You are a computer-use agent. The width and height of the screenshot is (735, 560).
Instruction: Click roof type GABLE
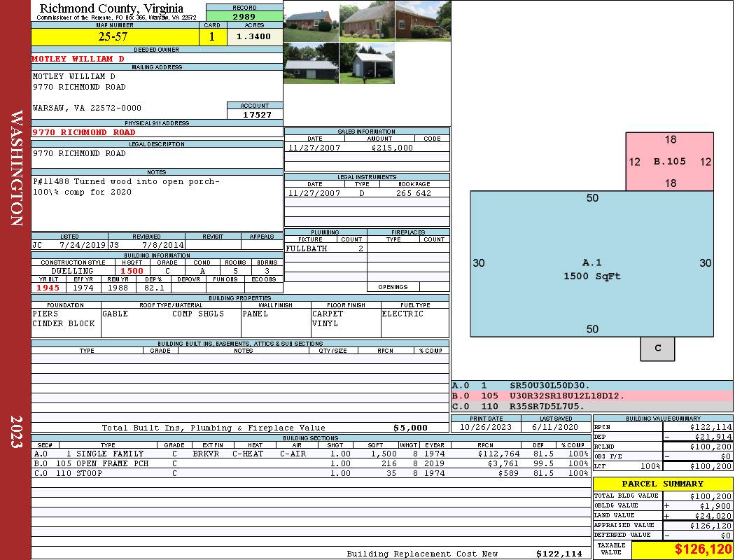(115, 314)
